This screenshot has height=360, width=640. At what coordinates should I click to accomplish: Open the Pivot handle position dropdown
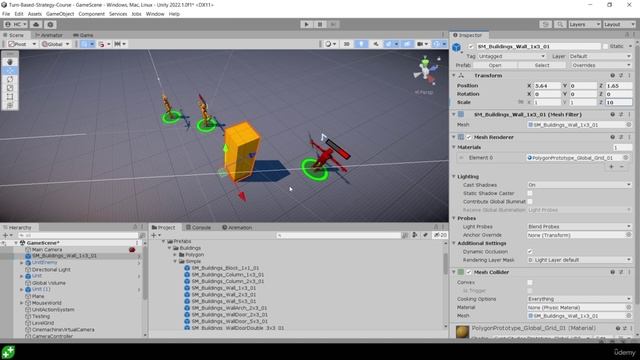[x=22, y=44]
